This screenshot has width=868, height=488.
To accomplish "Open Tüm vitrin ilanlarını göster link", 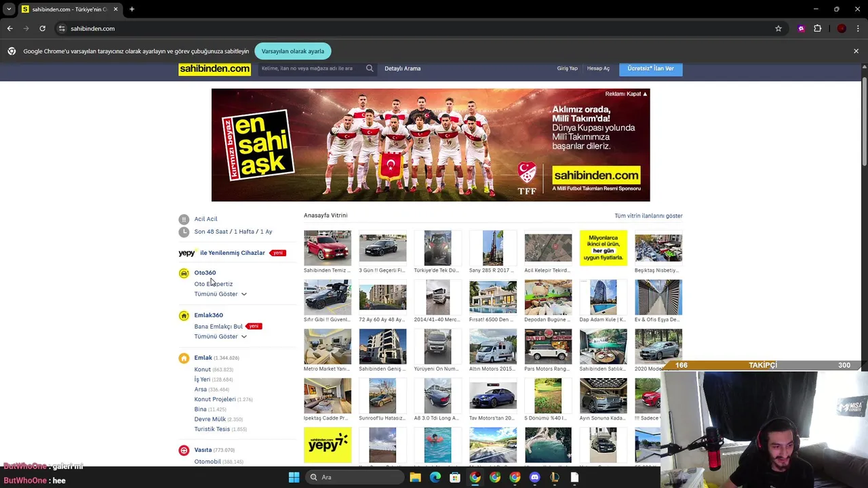I will click(648, 216).
